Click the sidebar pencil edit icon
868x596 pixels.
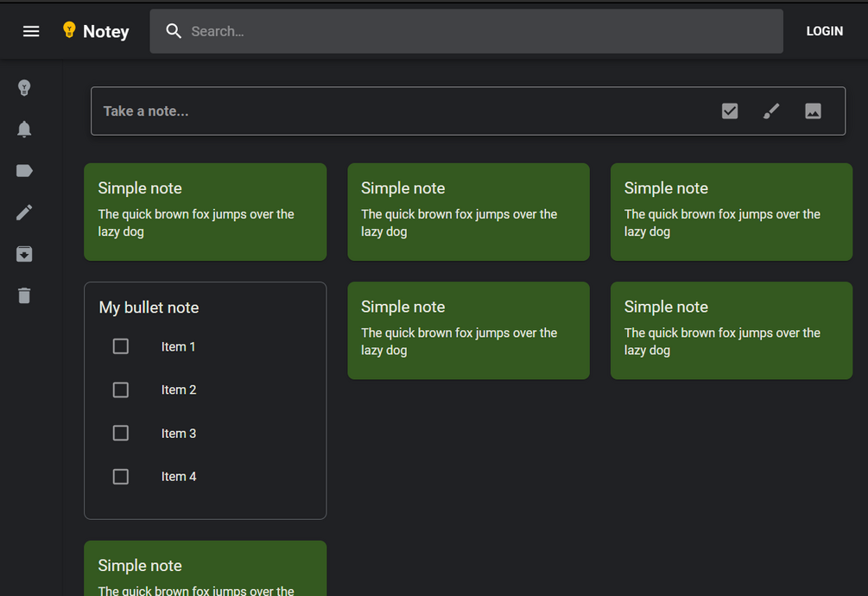[24, 212]
